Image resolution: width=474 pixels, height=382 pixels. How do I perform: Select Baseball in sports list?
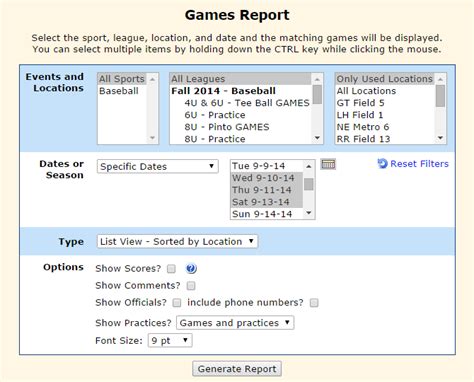pyautogui.click(x=122, y=91)
